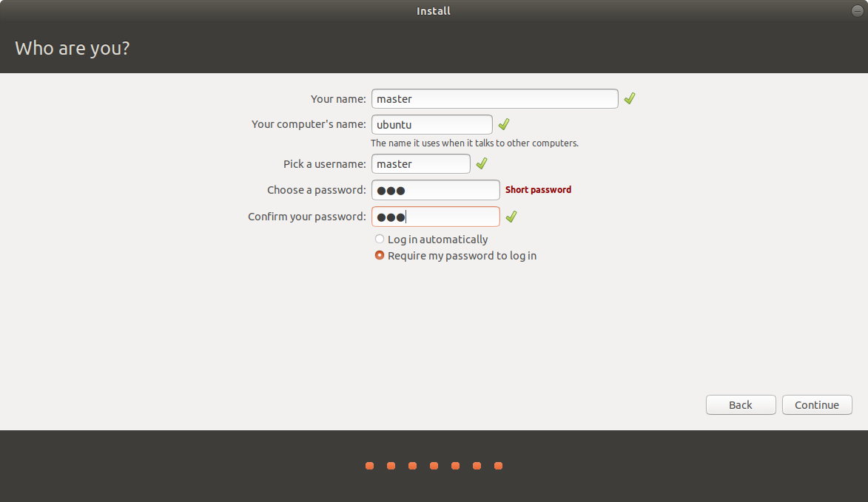Viewport: 868px width, 502px height.
Task: Click the Continue button
Action: pyautogui.click(x=817, y=404)
